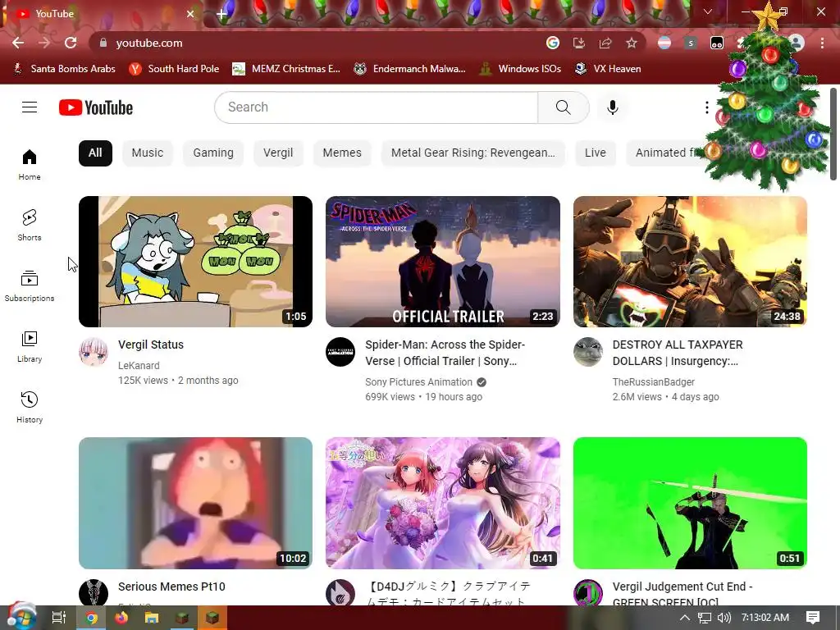Open notification center on taskbar
840x630 pixels.
point(813,618)
